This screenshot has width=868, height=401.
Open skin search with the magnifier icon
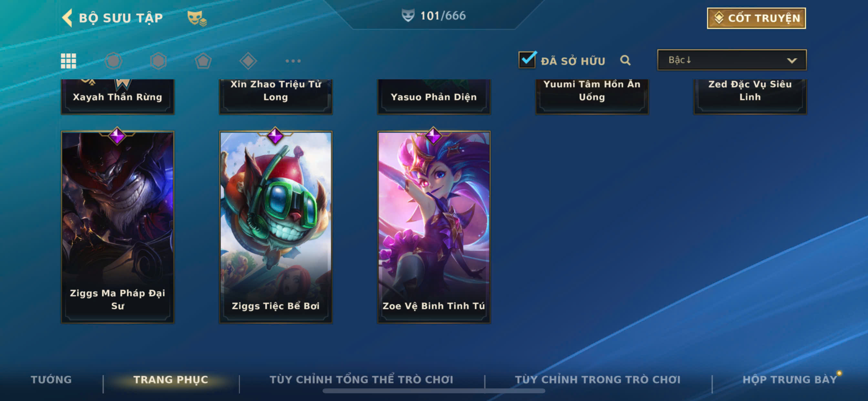click(625, 60)
